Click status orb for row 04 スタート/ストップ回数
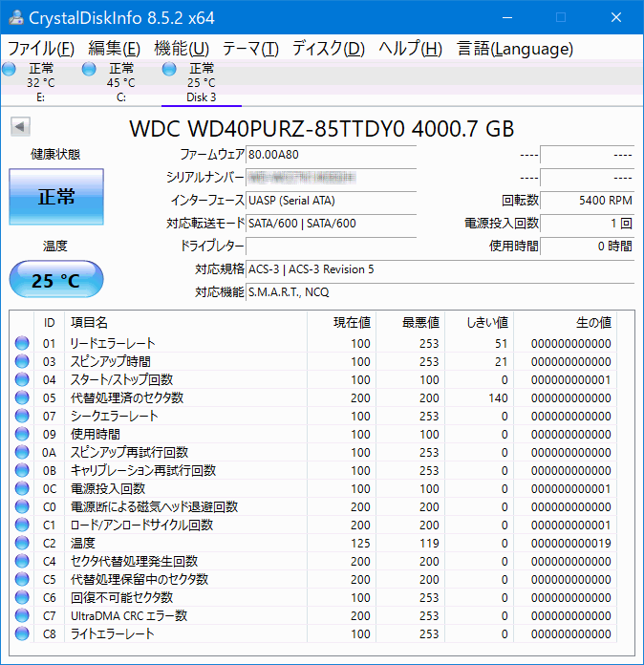Screen dimensions: 644x665 pyautogui.click(x=22, y=379)
